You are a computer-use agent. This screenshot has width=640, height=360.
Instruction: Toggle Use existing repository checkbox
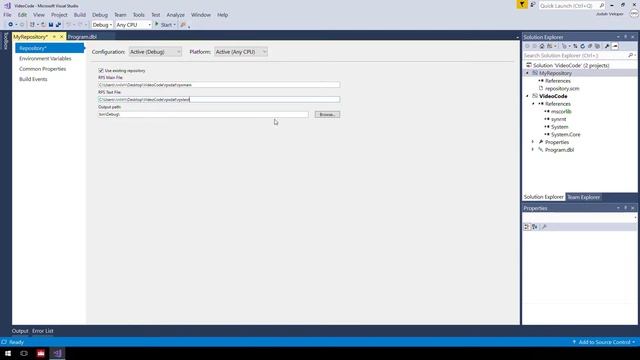point(101,71)
